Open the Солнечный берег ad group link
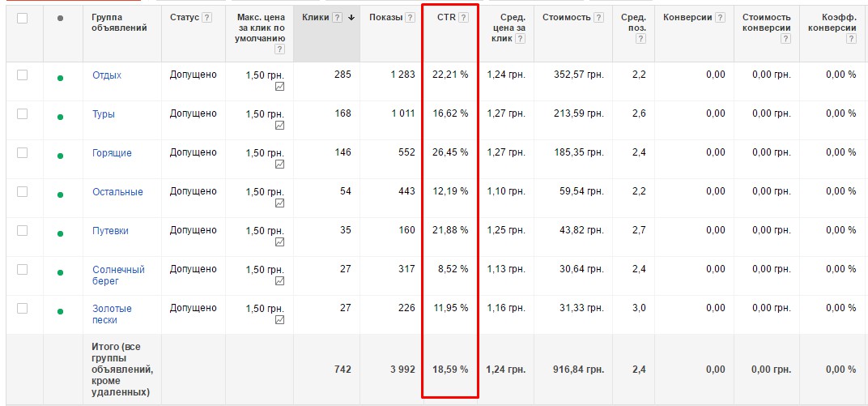Screen dimensions: 868x406 (118, 275)
